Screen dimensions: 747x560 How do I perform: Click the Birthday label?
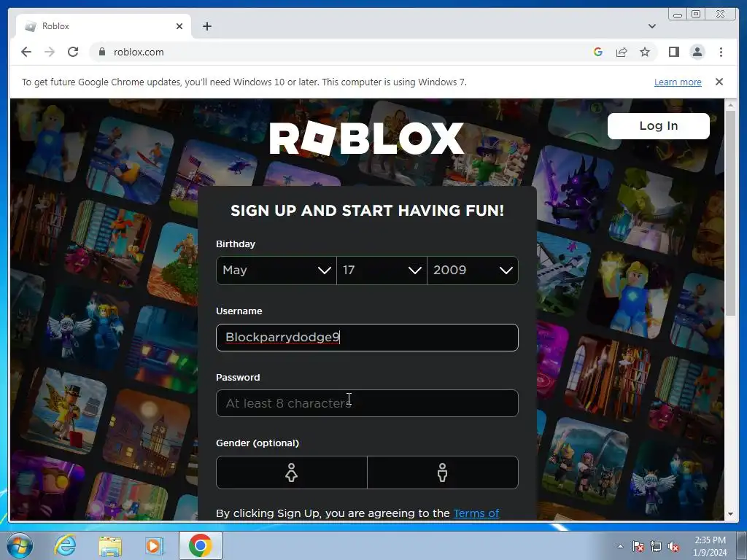236,244
